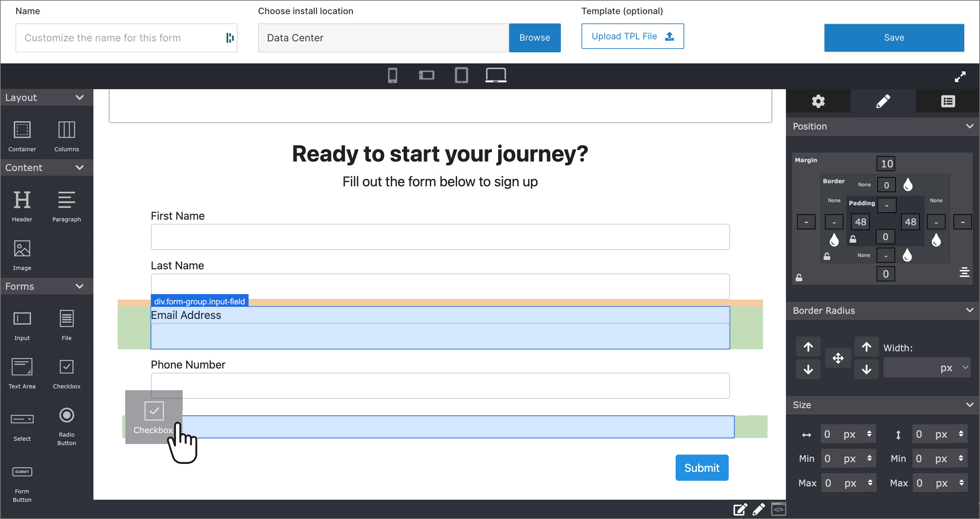Select the Email Address field block
Viewport: 980px width, 519px height.
pyautogui.click(x=440, y=328)
